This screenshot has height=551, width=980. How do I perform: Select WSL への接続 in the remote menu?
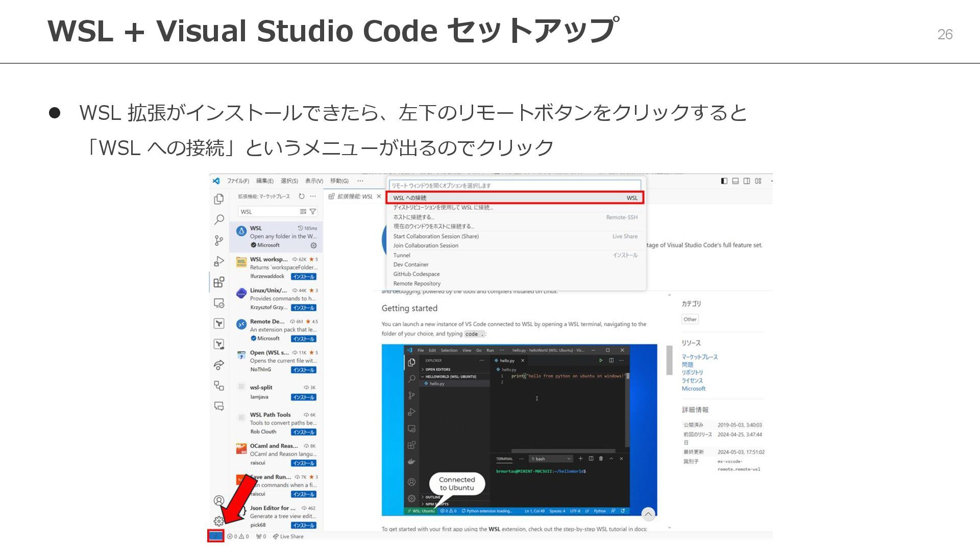pyautogui.click(x=515, y=198)
